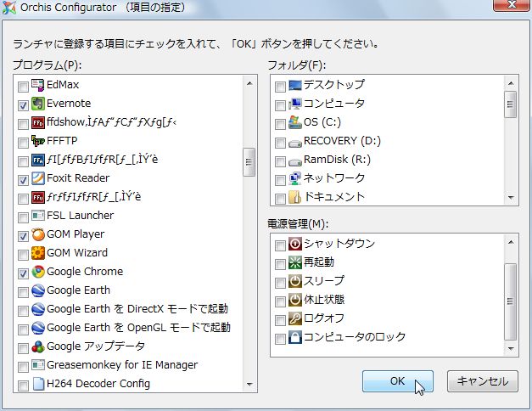Check the EdMax checkbox

23,87
